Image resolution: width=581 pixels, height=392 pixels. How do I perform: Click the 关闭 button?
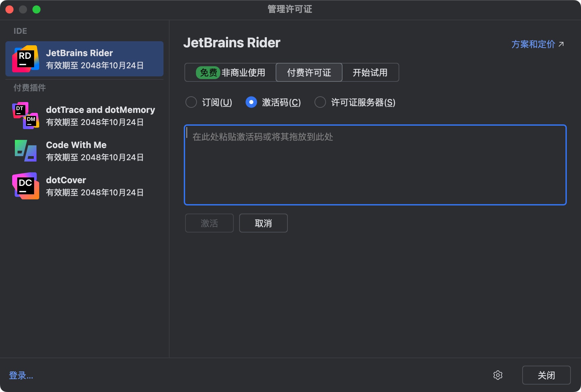[547, 375]
